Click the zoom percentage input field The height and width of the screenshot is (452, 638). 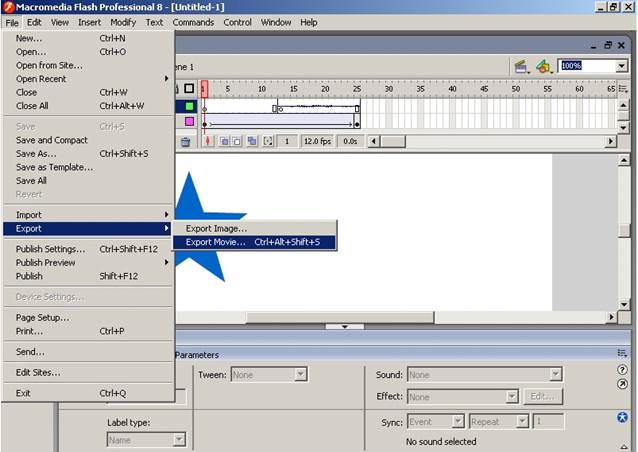tap(586, 66)
